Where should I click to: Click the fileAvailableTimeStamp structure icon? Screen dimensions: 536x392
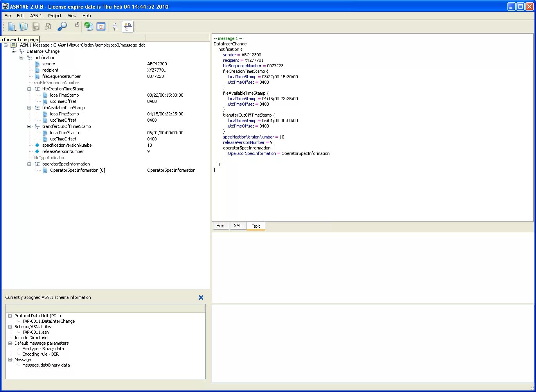tap(37, 108)
